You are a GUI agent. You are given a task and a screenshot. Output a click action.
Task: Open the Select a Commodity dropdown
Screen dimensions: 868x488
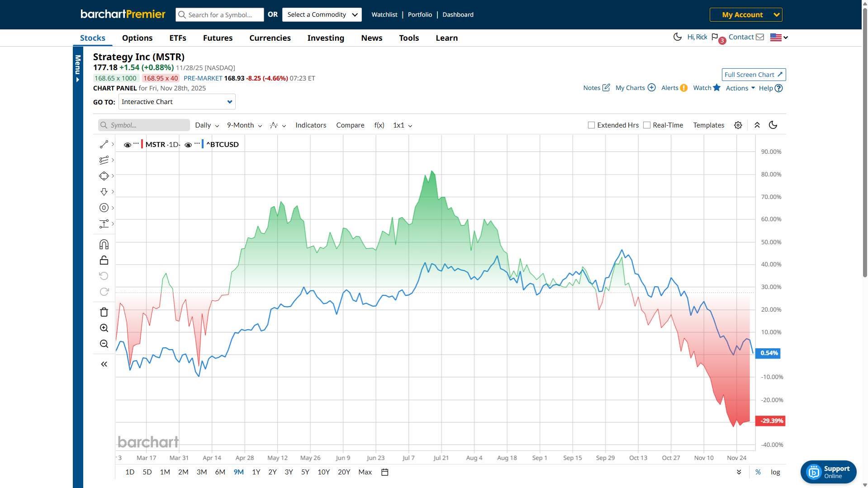[322, 14]
